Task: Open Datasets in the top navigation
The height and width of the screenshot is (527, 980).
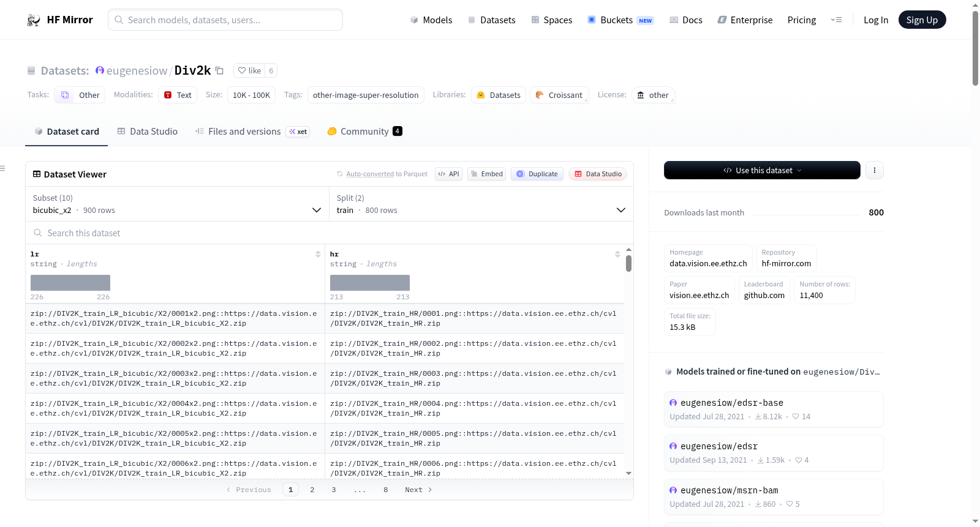Action: (x=492, y=20)
